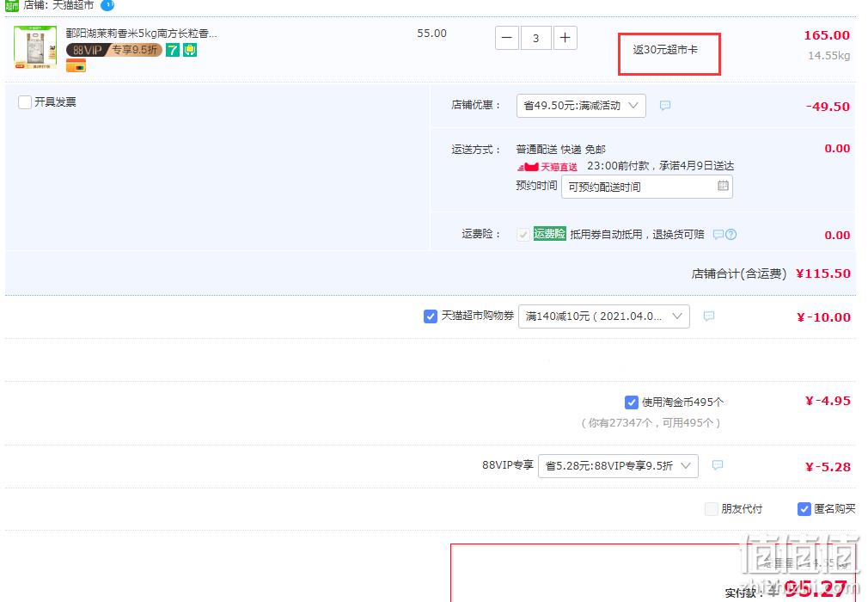The image size is (868, 602).
Task: Click the 淘金币 deduction ¥-4.95
Action: (828, 401)
